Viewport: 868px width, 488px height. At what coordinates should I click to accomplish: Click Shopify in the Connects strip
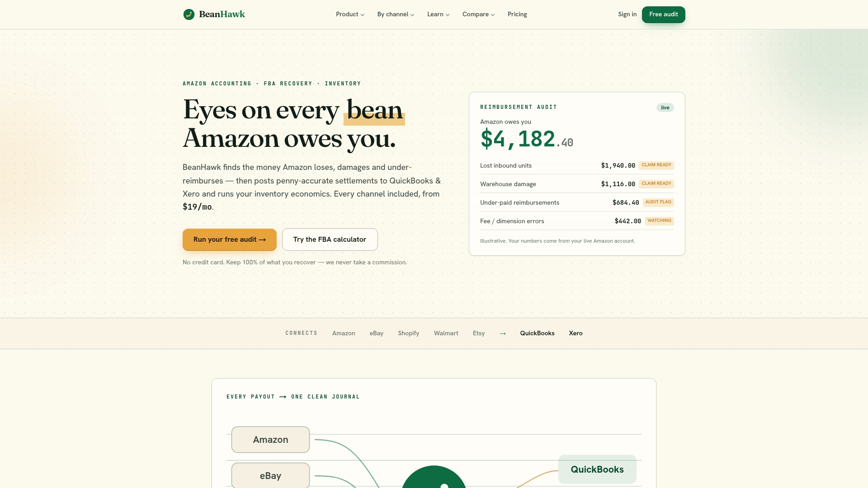tap(409, 333)
